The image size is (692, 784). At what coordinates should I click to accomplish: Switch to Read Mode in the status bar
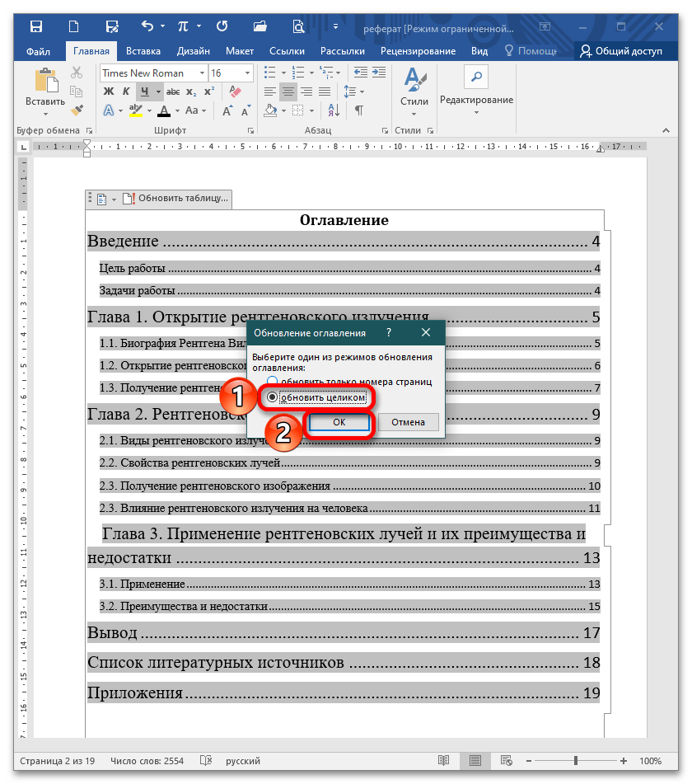click(444, 760)
